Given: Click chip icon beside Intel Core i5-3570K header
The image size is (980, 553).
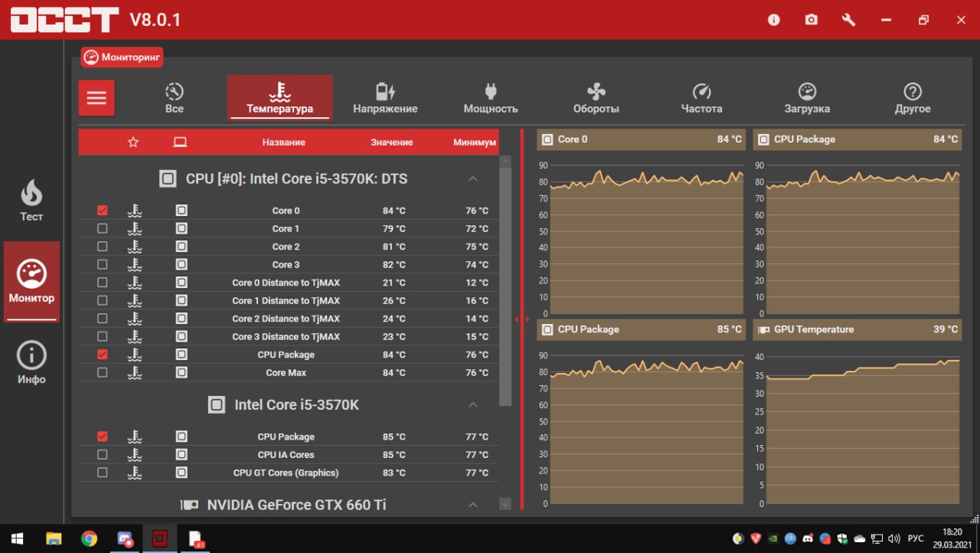Looking at the screenshot, I should pyautogui.click(x=217, y=405).
